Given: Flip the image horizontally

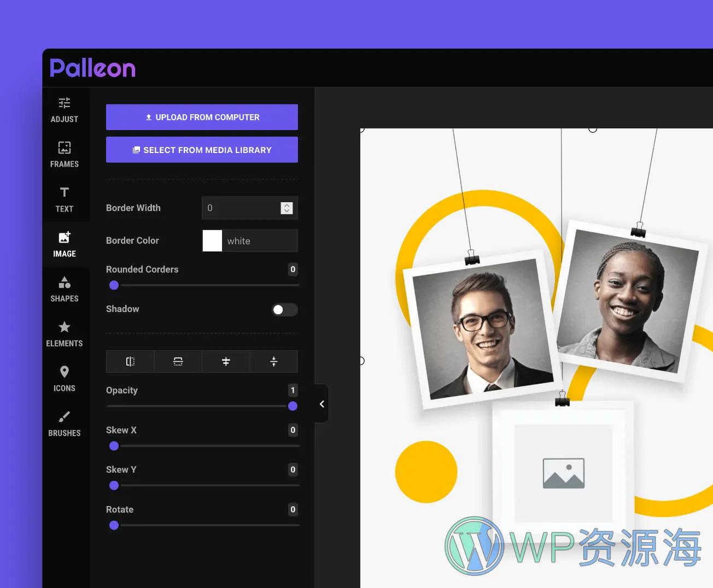Looking at the screenshot, I should 130,361.
